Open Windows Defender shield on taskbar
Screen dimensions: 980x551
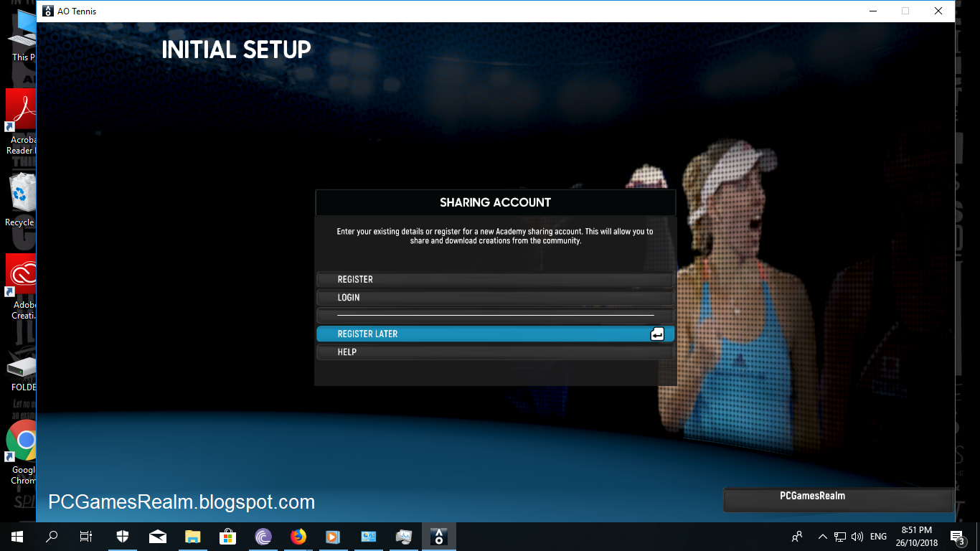[x=123, y=536]
